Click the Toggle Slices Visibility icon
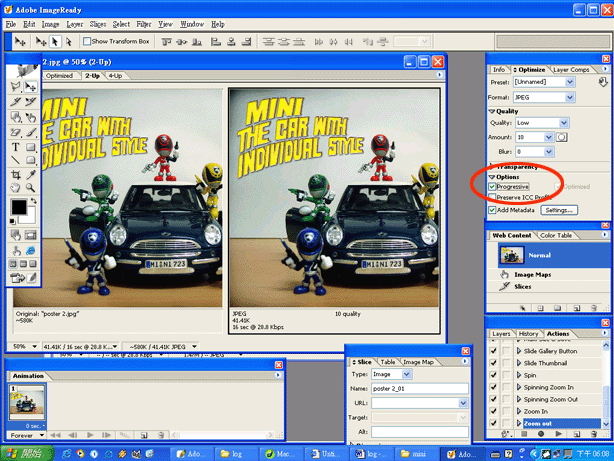Screen dimensions: 614x461 click(31, 235)
